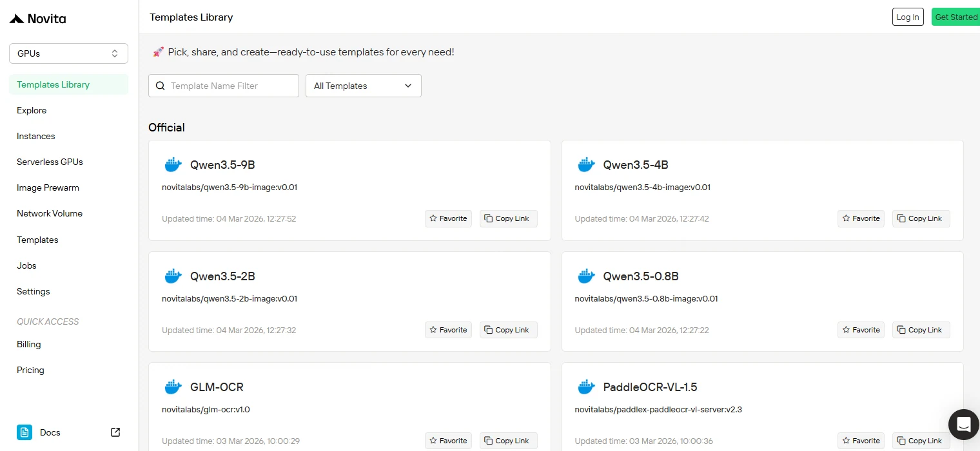Open the Qwen3.5-2B template title
Viewport: 980px width, 451px height.
(222, 276)
